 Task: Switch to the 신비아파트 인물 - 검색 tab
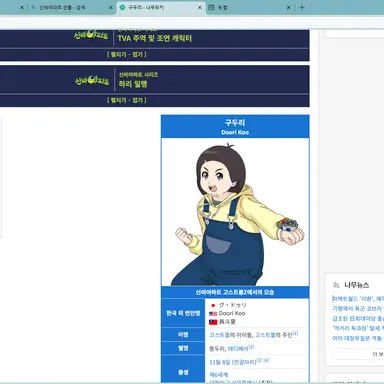tap(71, 7)
